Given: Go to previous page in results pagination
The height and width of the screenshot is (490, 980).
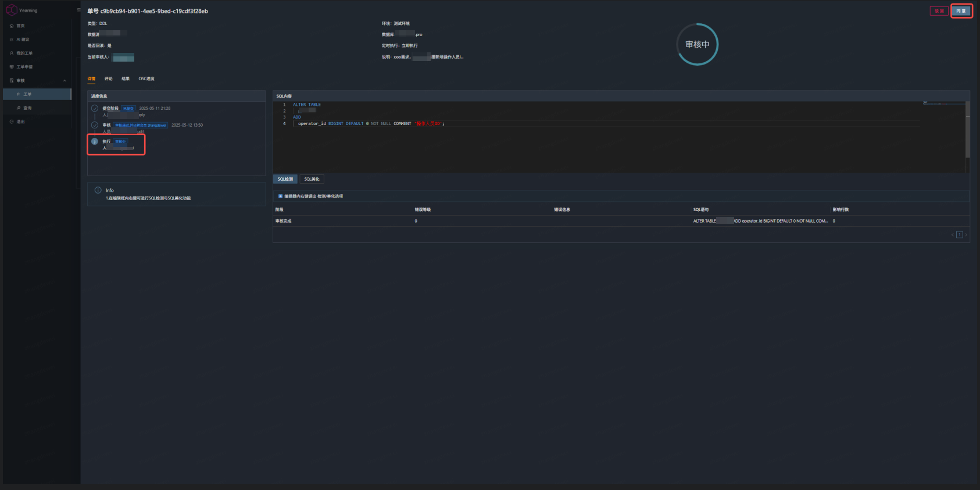Looking at the screenshot, I should tap(953, 235).
